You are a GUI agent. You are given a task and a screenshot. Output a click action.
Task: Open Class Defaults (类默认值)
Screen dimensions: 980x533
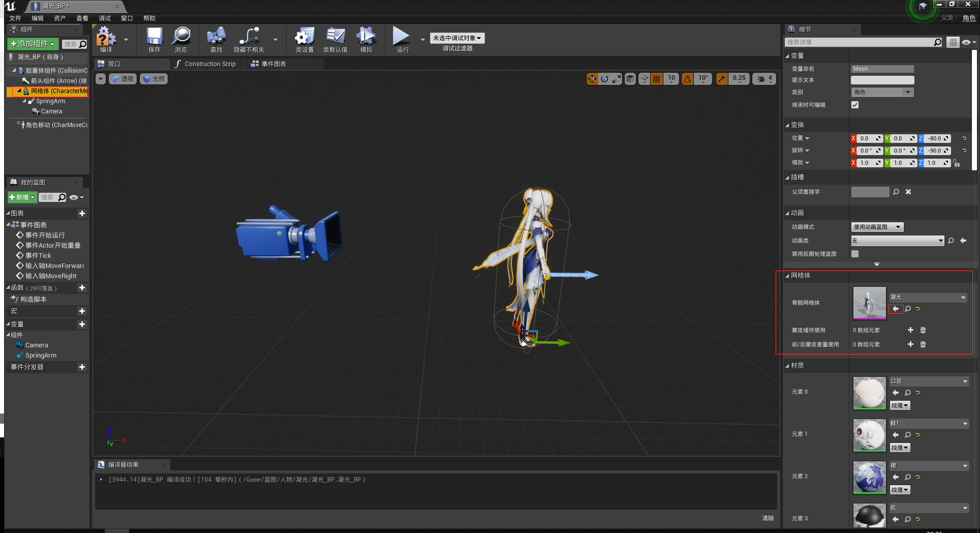pos(335,40)
